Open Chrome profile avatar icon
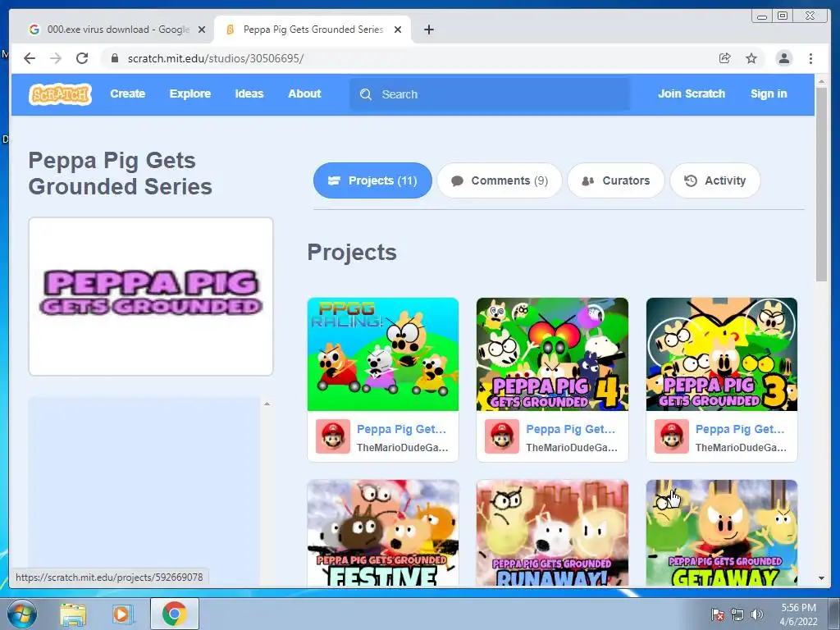 (x=783, y=58)
